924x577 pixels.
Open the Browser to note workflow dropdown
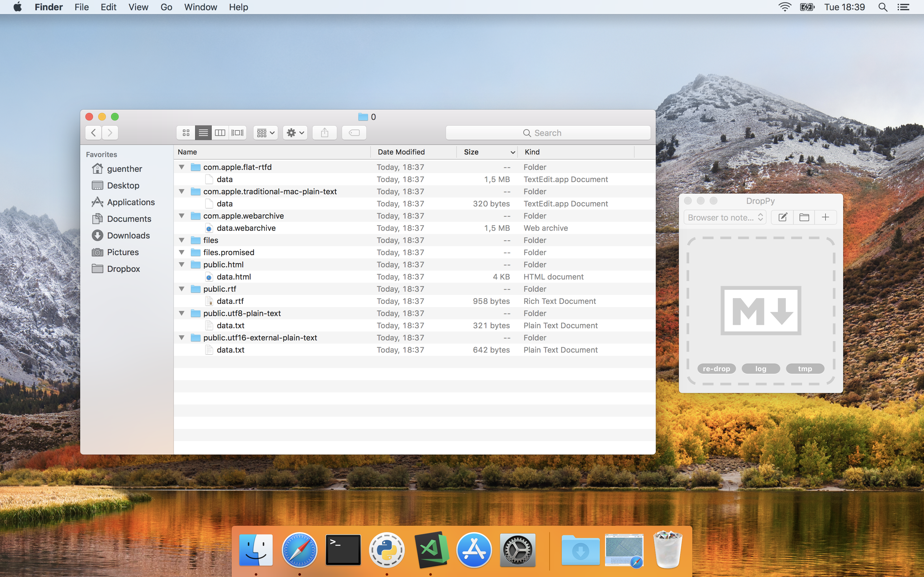[x=725, y=218]
